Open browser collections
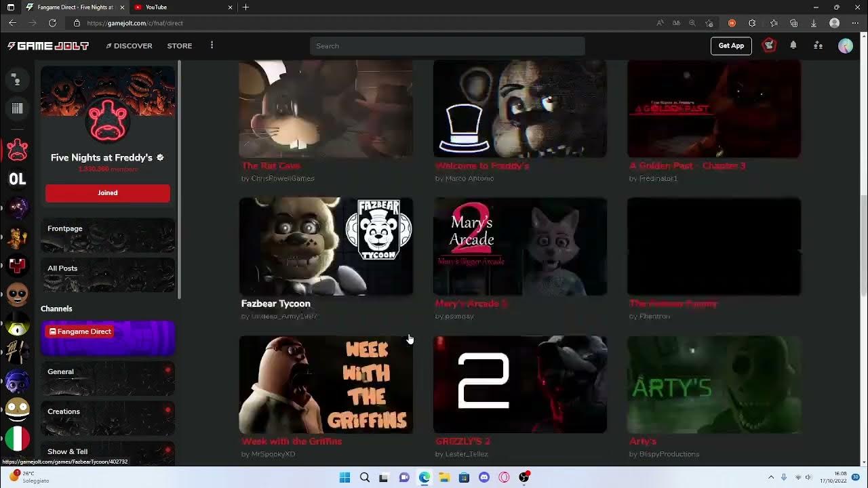Viewport: 868px width, 488px height. [794, 23]
